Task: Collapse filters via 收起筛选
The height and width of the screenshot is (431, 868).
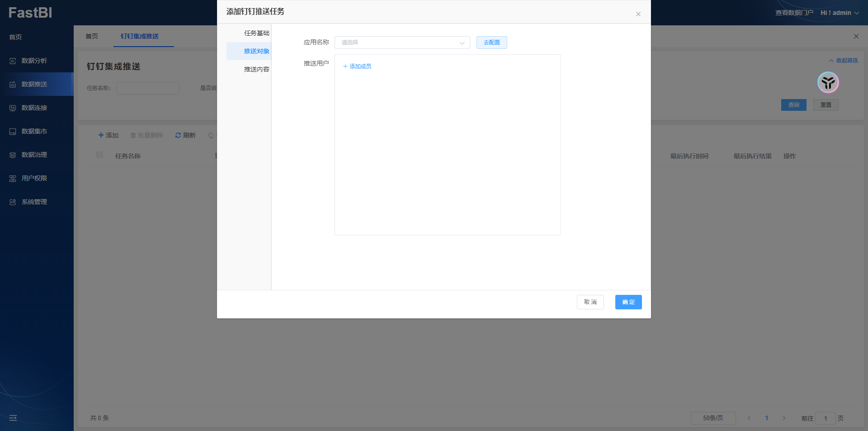Action: 844,61
